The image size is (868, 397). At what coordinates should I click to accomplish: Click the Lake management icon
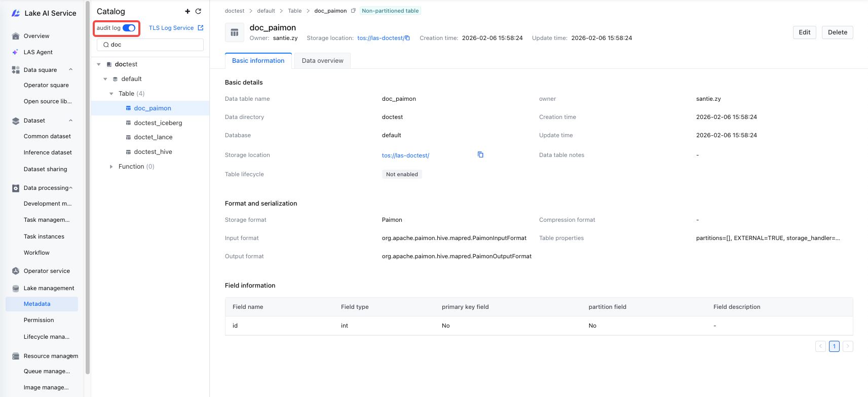click(16, 288)
